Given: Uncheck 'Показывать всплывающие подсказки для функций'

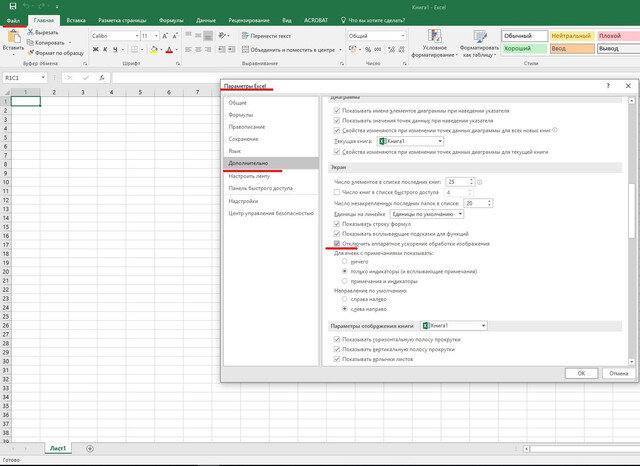Looking at the screenshot, I should pyautogui.click(x=337, y=234).
